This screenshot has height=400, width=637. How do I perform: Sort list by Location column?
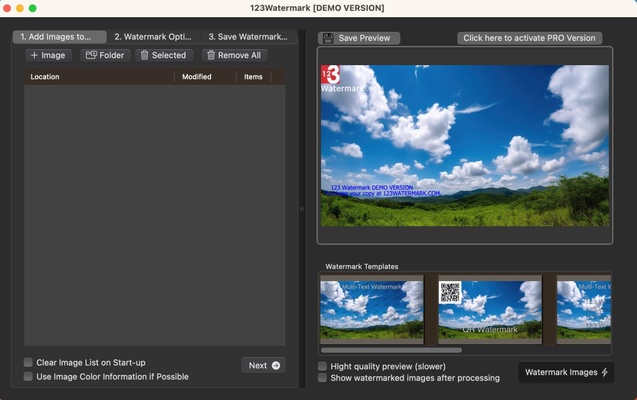100,77
